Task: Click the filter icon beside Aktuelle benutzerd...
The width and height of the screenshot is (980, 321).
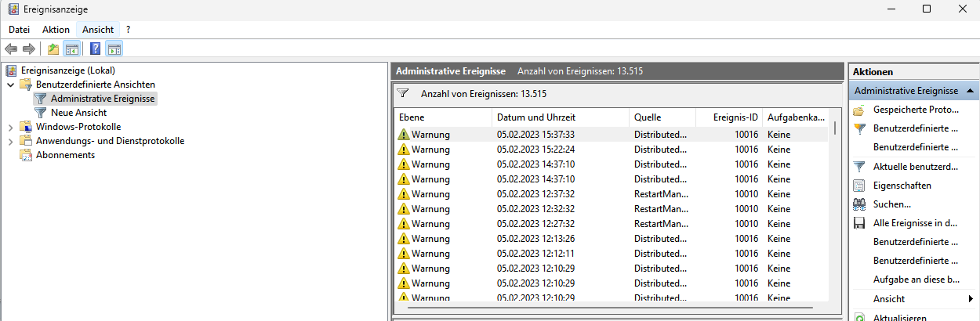Action: 859,167
